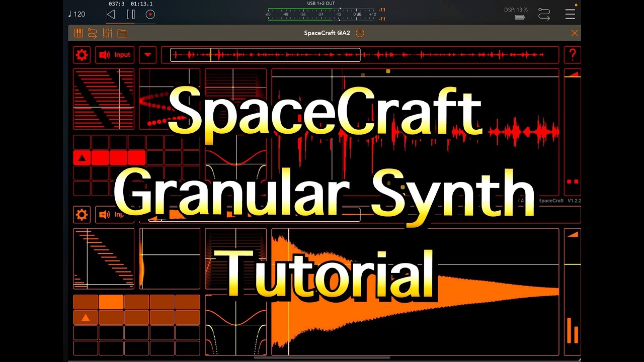Toggle the third lit red pad
This screenshot has height=362, width=644.
[x=118, y=158]
